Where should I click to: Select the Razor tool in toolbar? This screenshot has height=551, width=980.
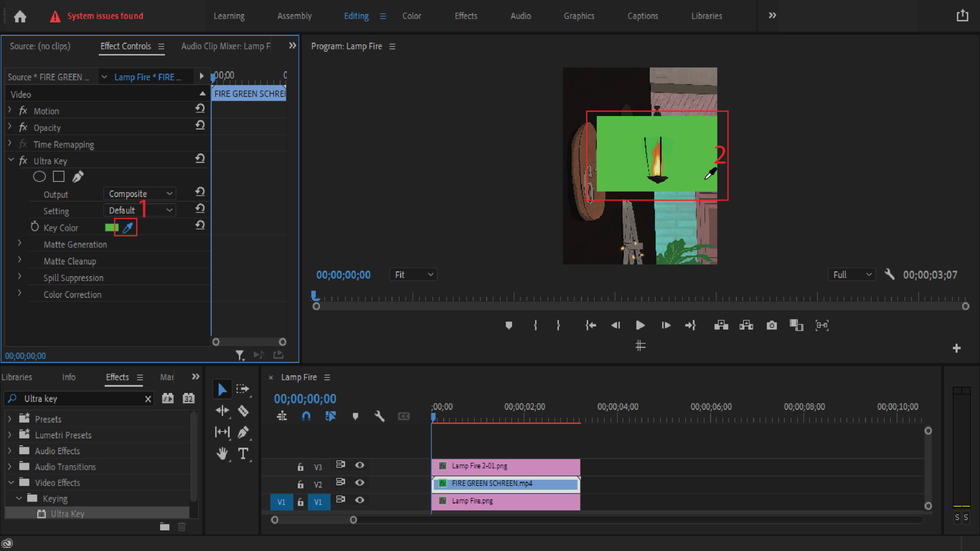[x=243, y=411]
